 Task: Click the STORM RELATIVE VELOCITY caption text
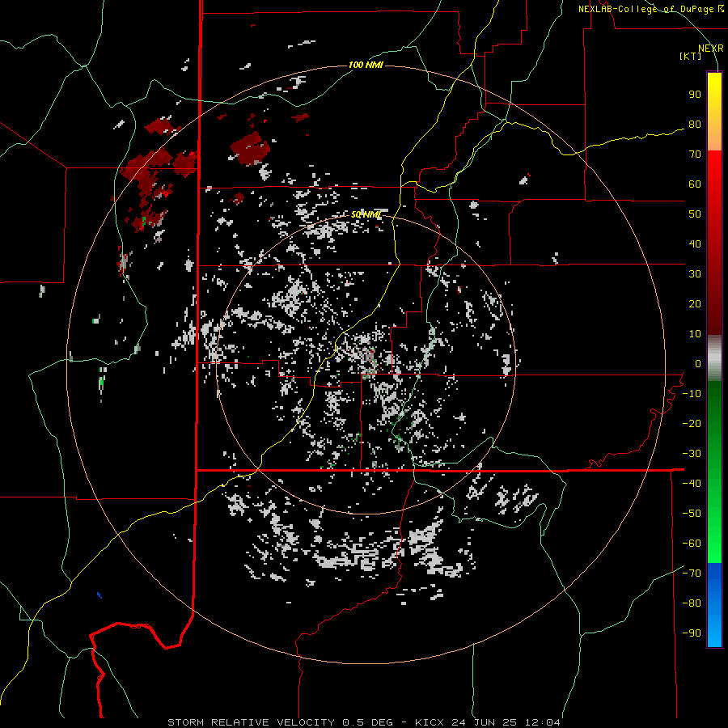click(363, 722)
